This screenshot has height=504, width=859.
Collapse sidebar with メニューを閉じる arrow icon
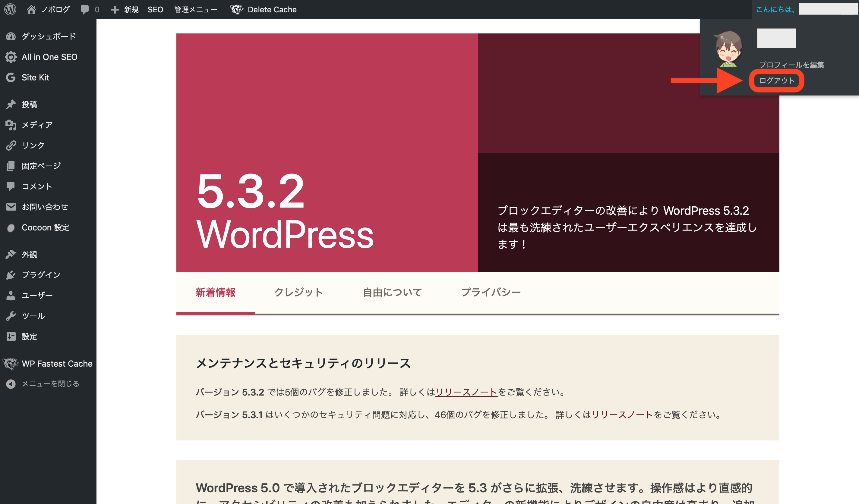click(x=11, y=384)
